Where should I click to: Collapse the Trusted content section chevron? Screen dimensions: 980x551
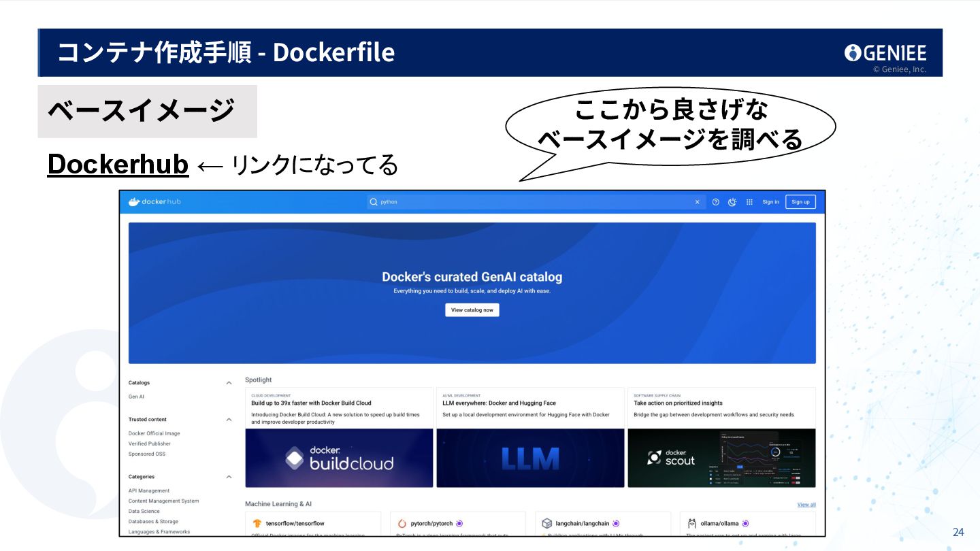(x=229, y=420)
